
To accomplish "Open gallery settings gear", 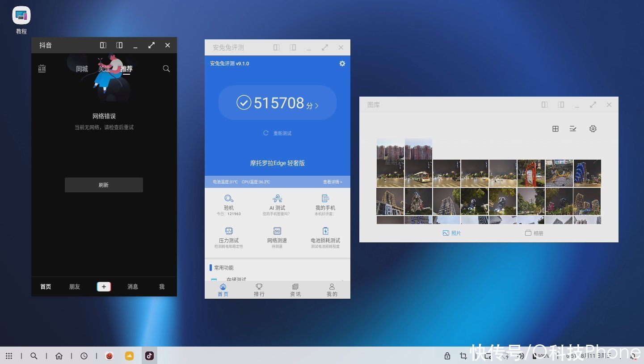I will coord(593,129).
